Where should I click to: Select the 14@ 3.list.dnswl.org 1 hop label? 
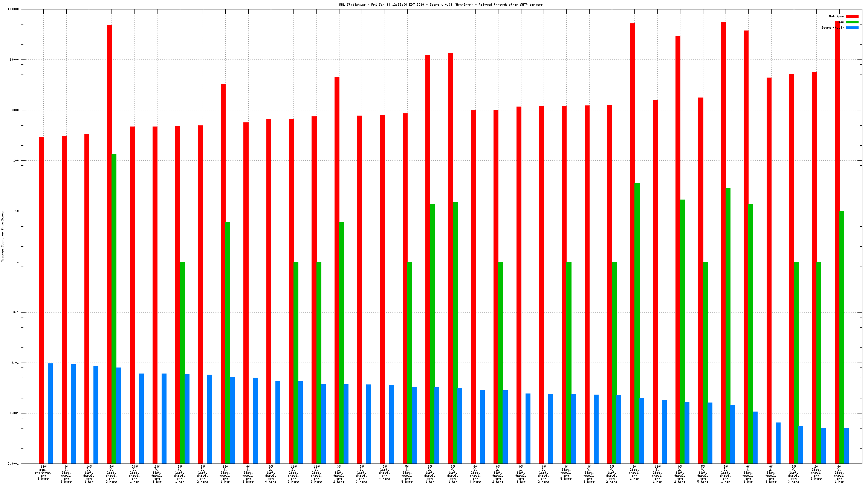(89, 474)
